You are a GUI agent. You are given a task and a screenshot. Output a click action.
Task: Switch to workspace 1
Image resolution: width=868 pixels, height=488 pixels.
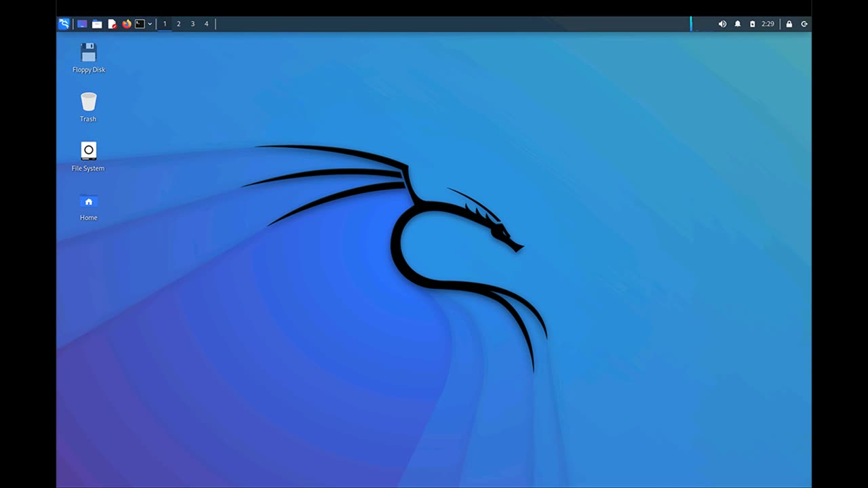(165, 24)
